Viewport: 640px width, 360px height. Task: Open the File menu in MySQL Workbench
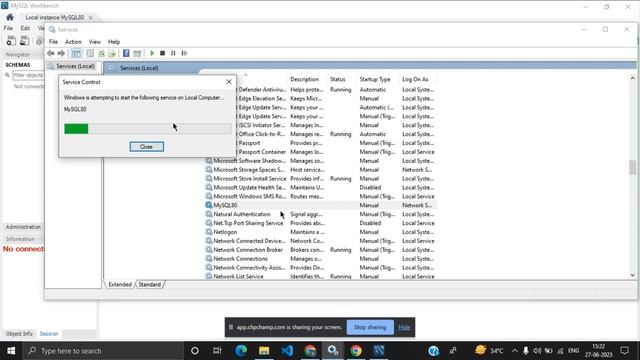click(8, 28)
